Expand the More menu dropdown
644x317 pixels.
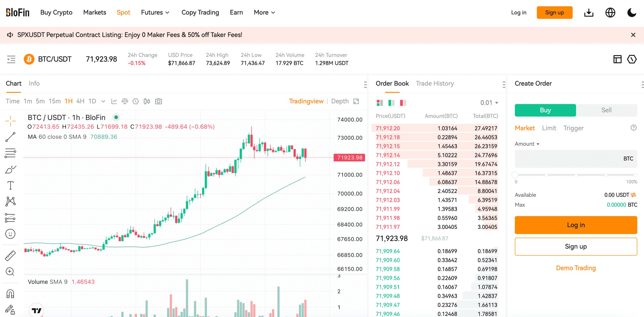tap(264, 13)
